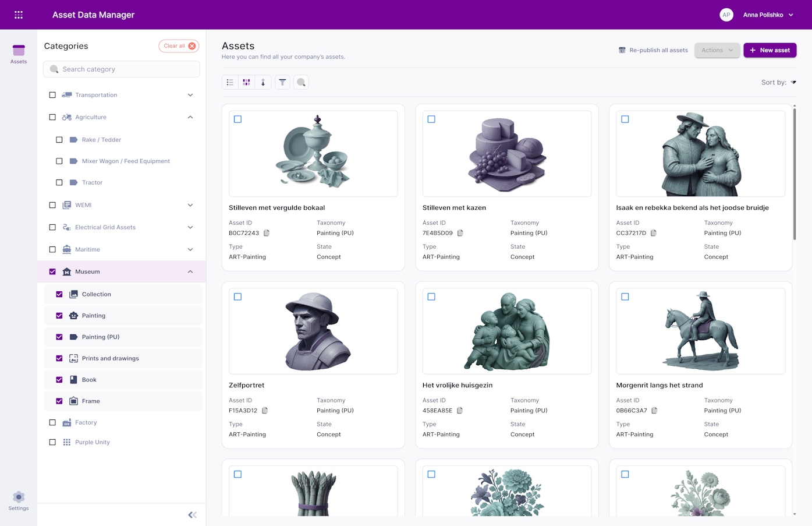Copy asset ID 0B66C3A7
The height and width of the screenshot is (526, 812).
click(654, 411)
